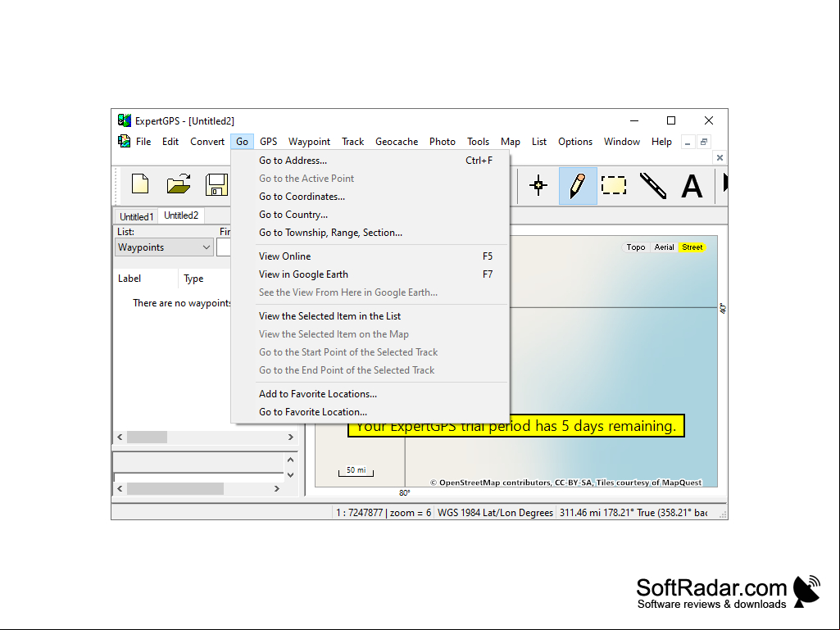Select View the Selected Item in the List

coord(370,316)
